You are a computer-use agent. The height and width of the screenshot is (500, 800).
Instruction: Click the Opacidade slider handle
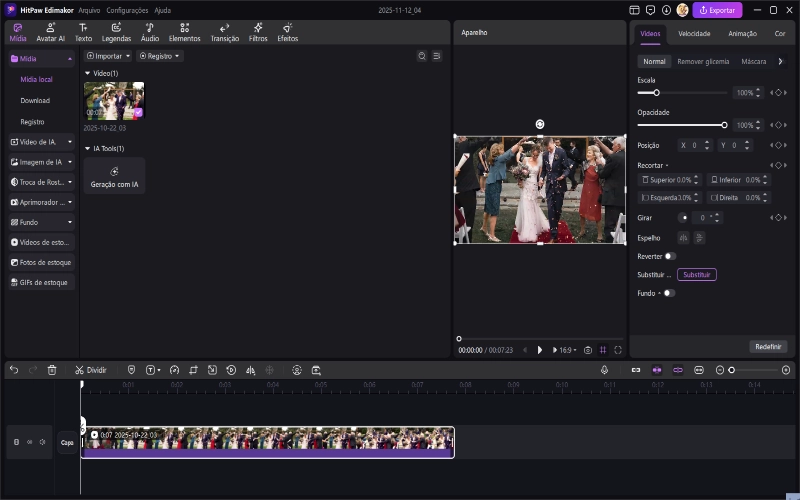coord(724,125)
